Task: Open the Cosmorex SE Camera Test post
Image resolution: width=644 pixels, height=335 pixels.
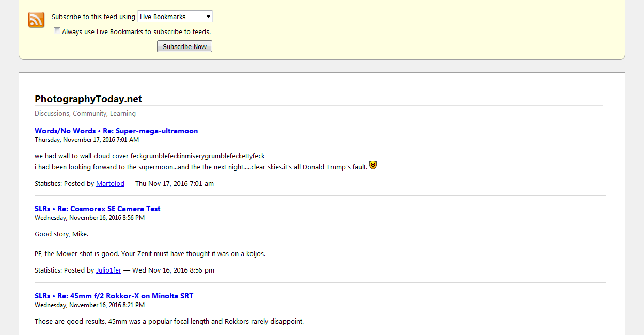Action: coord(97,209)
